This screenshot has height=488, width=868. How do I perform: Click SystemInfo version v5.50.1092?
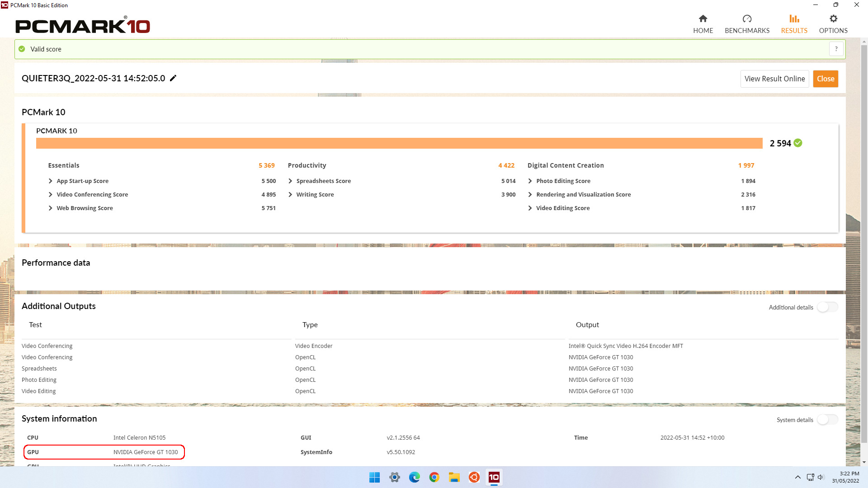coord(401,452)
